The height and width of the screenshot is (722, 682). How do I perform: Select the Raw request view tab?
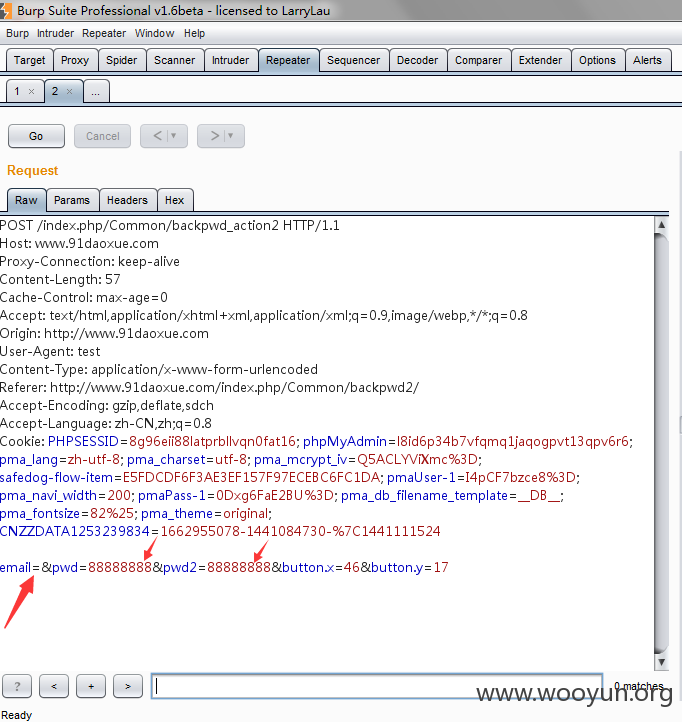(26, 200)
